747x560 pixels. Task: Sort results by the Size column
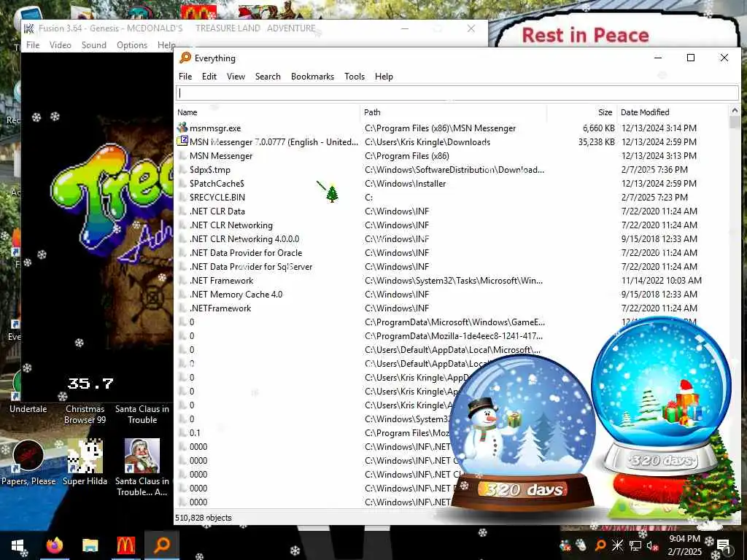click(582, 112)
